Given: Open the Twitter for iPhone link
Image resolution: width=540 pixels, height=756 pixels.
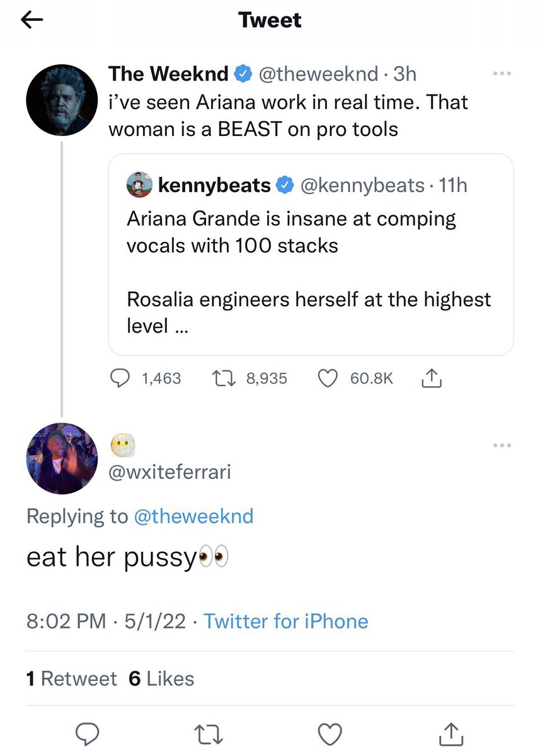Looking at the screenshot, I should click(x=286, y=621).
